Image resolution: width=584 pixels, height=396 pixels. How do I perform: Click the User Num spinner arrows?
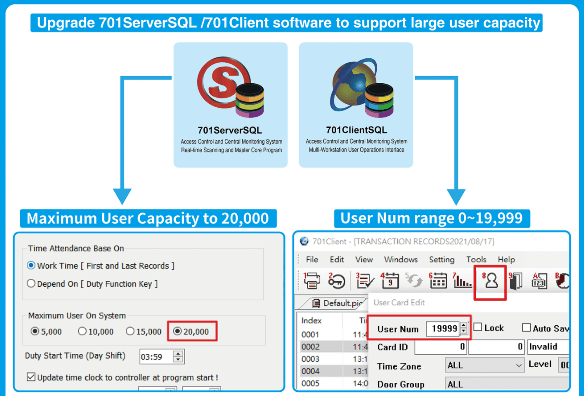(x=463, y=328)
